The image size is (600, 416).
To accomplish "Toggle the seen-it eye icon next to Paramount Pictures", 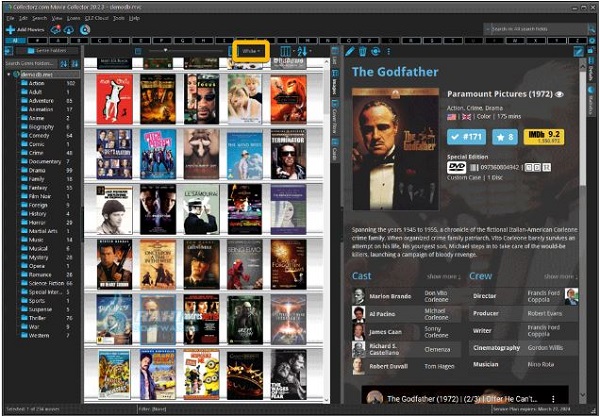I will 559,94.
